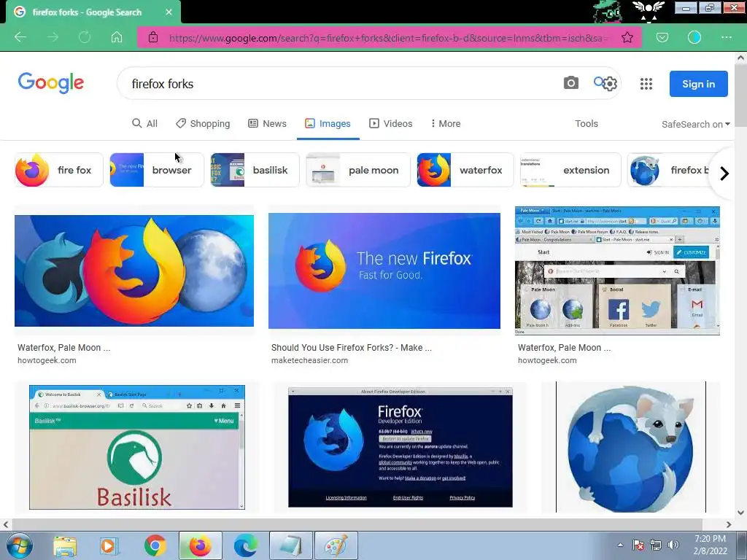Open the globe with ferret logo image
This screenshot has width=747, height=560.
[x=631, y=447]
